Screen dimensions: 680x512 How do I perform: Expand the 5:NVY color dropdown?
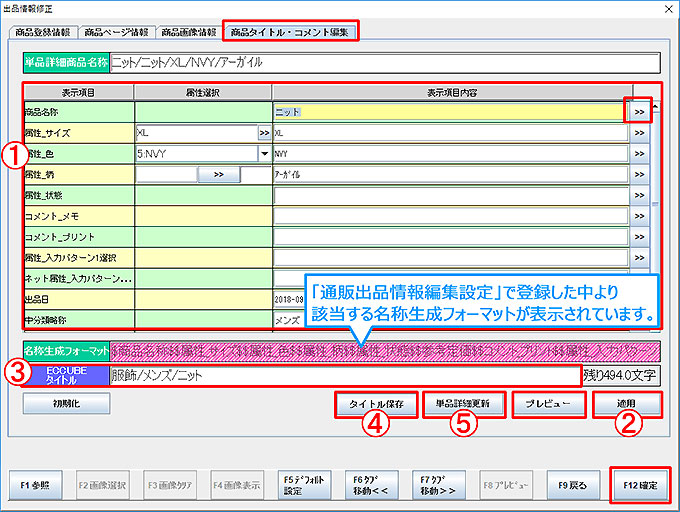click(264, 154)
